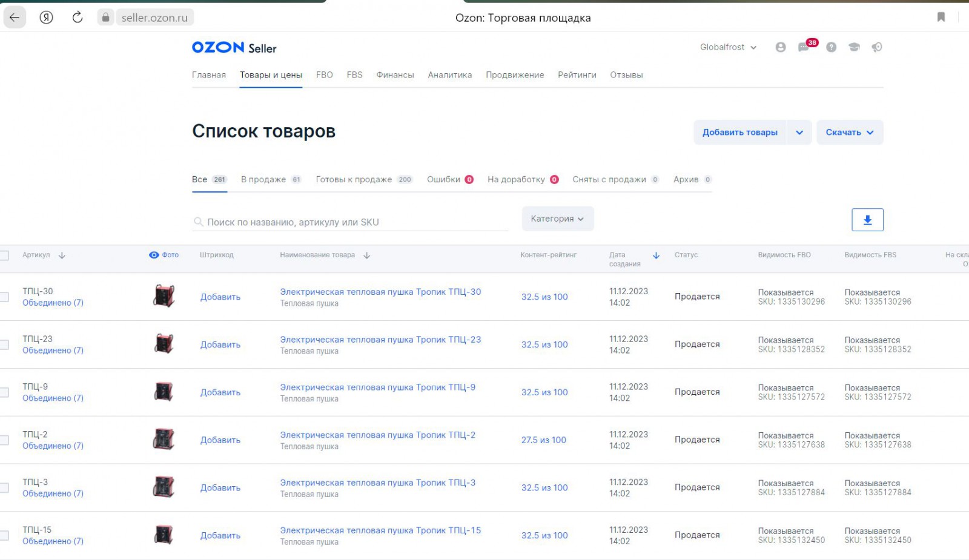Expand Объединено (7) under ТПЦ-23
969x560 pixels.
coord(53,351)
